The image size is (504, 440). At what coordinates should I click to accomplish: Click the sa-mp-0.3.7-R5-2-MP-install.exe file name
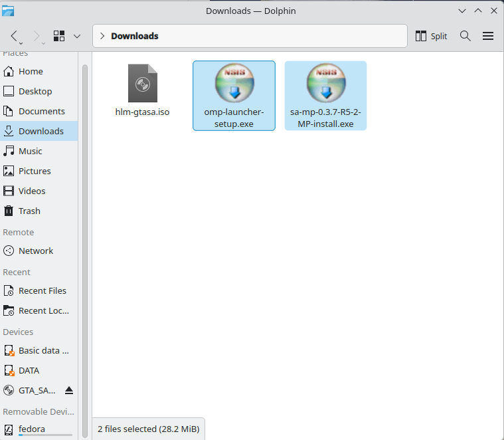[x=325, y=118]
